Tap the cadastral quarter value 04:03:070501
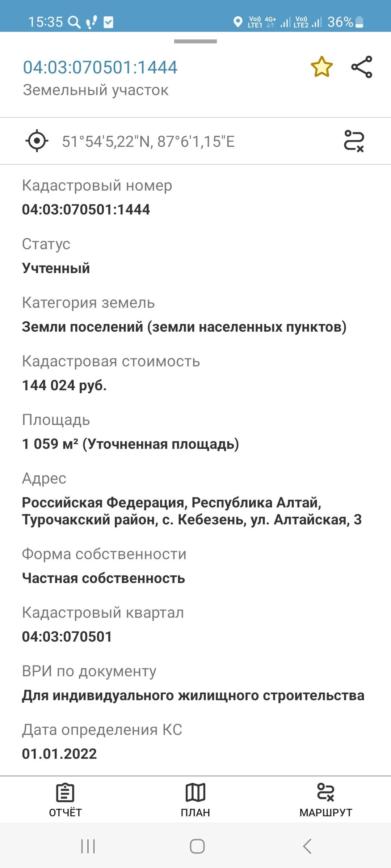The image size is (391, 868). (67, 637)
